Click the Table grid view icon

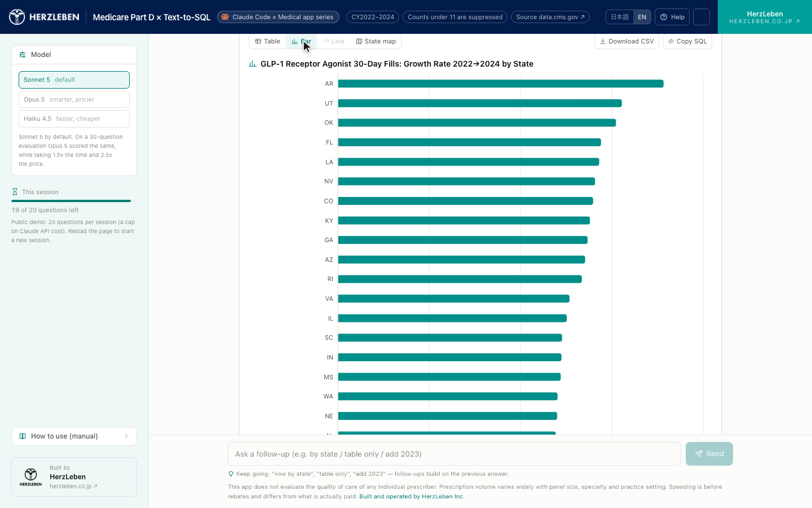click(x=258, y=41)
